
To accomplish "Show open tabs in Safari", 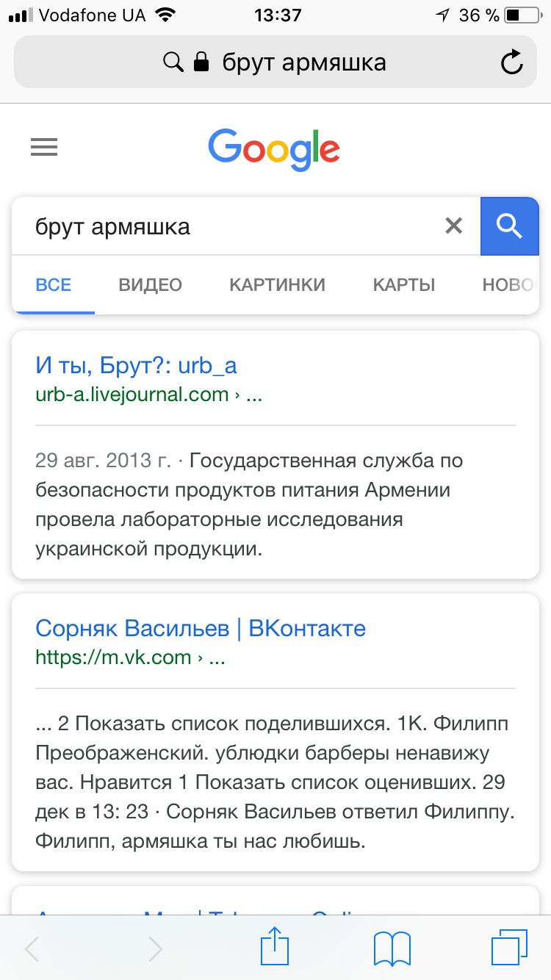I will click(x=509, y=948).
